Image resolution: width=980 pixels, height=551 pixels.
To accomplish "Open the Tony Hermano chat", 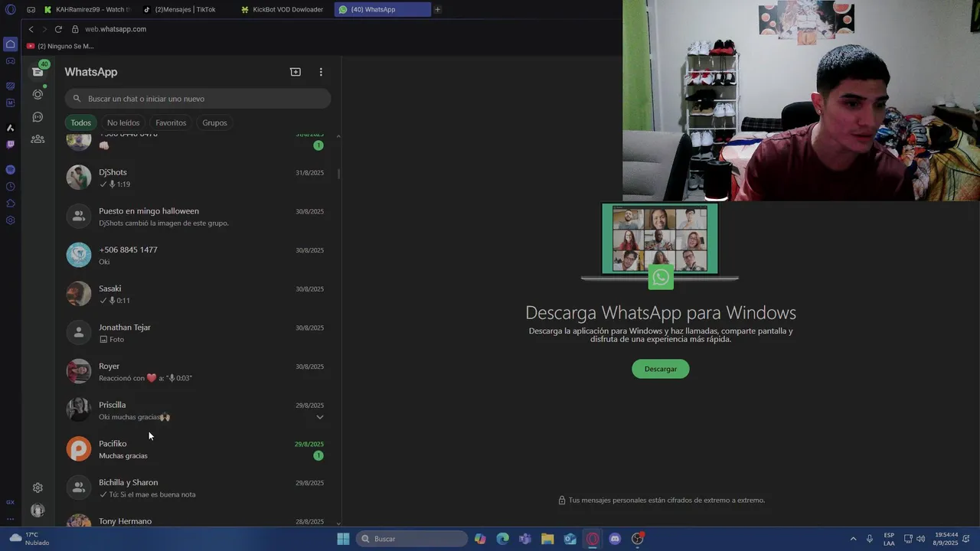I will click(x=196, y=520).
